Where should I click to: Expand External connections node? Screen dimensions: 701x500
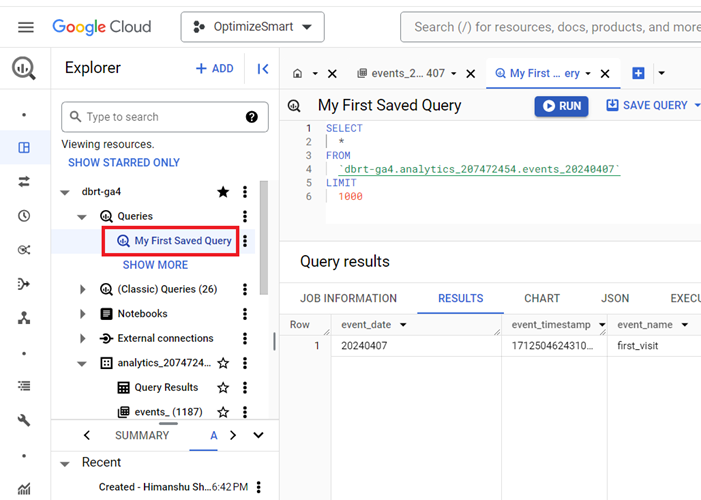click(83, 339)
